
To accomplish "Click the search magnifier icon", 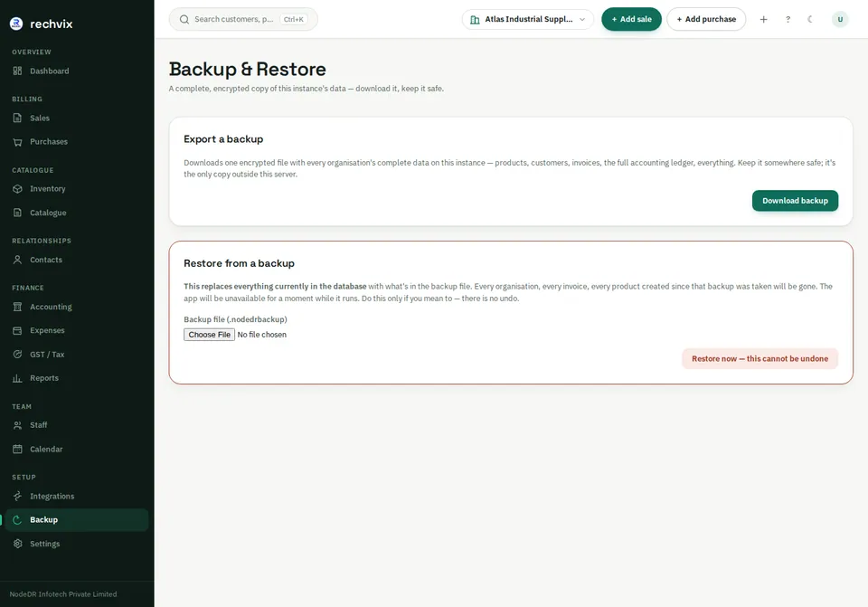I will 184,19.
